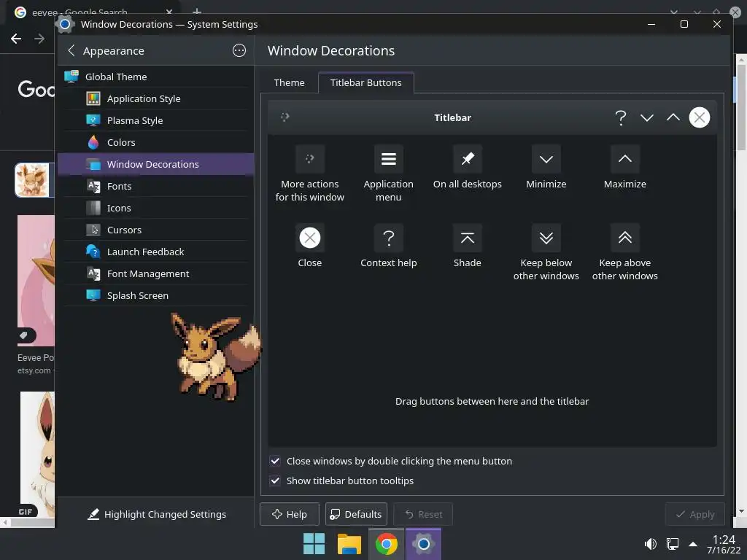Open Fonts settings
The image size is (747, 560).
(x=156, y=186)
